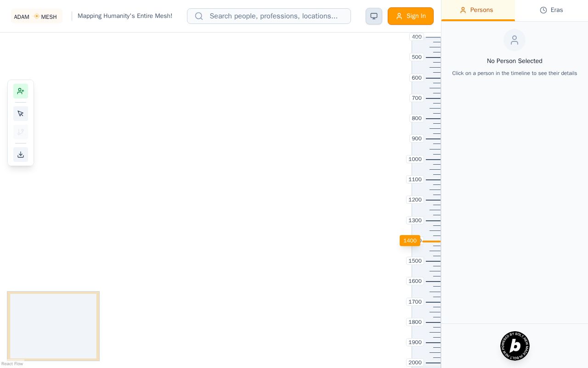The height and width of the screenshot is (368, 588).
Task: Switch to the Eras tab
Action: coord(551,10)
